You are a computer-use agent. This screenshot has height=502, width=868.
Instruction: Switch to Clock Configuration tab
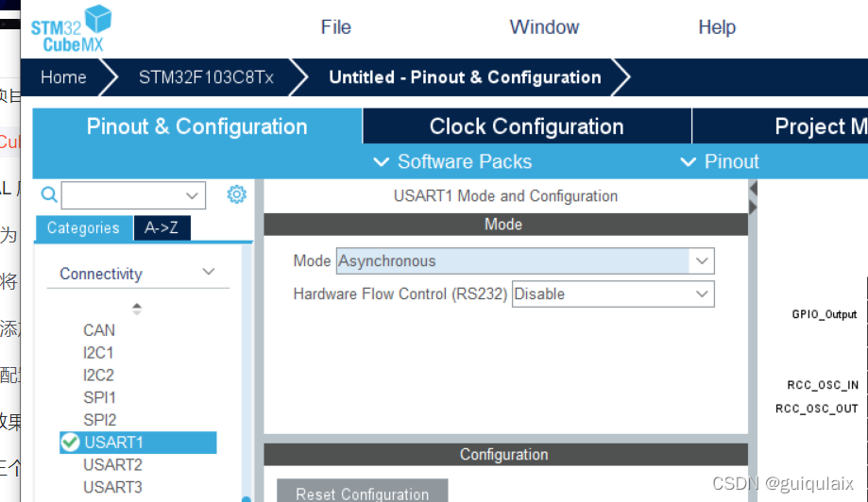(526, 126)
